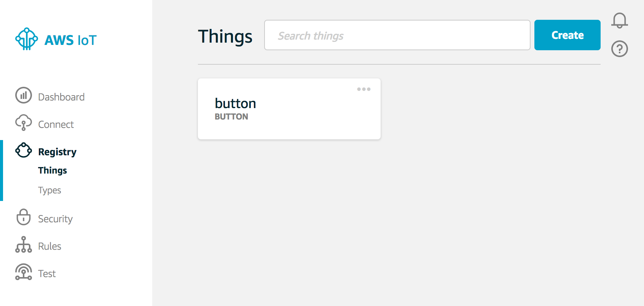Click the AWS IoT logo icon

27,39
